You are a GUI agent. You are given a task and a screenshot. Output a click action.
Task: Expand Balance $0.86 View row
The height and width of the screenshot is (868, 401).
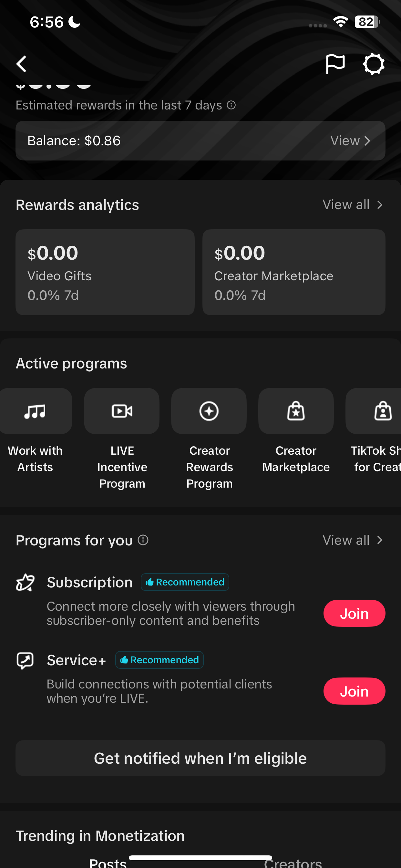pyautogui.click(x=350, y=141)
